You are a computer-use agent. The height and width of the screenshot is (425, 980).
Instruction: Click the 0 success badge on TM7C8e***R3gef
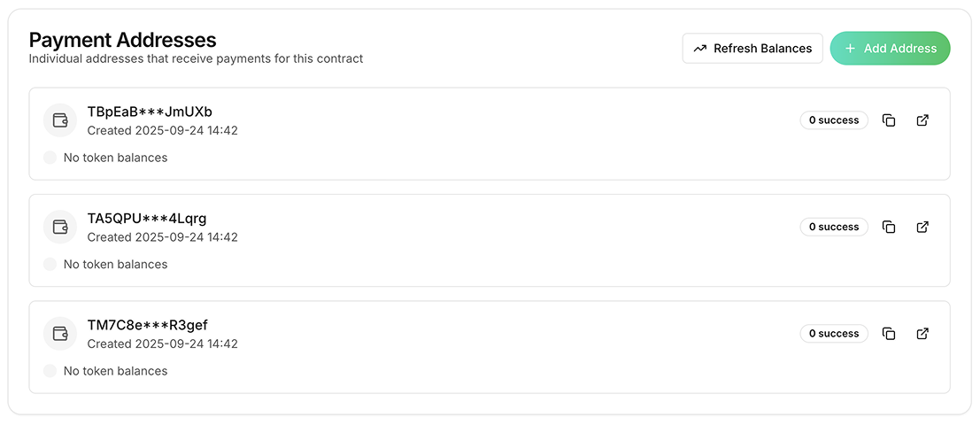[x=834, y=334]
